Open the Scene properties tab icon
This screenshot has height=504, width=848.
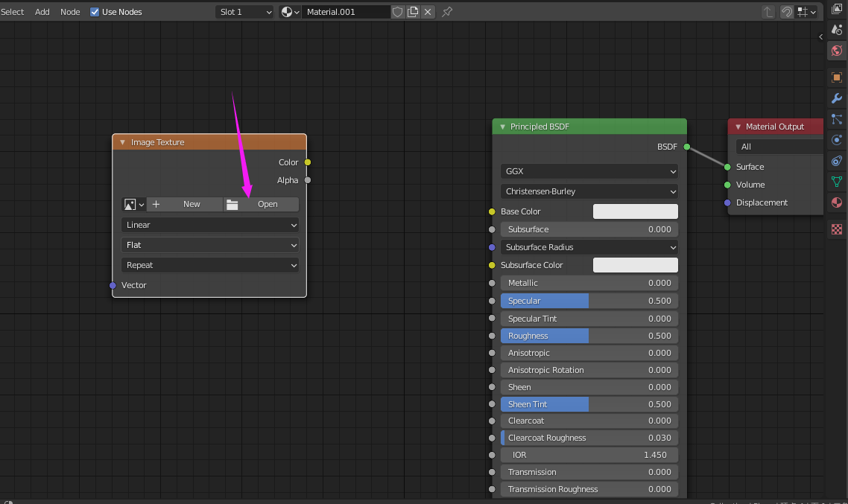[x=837, y=31]
